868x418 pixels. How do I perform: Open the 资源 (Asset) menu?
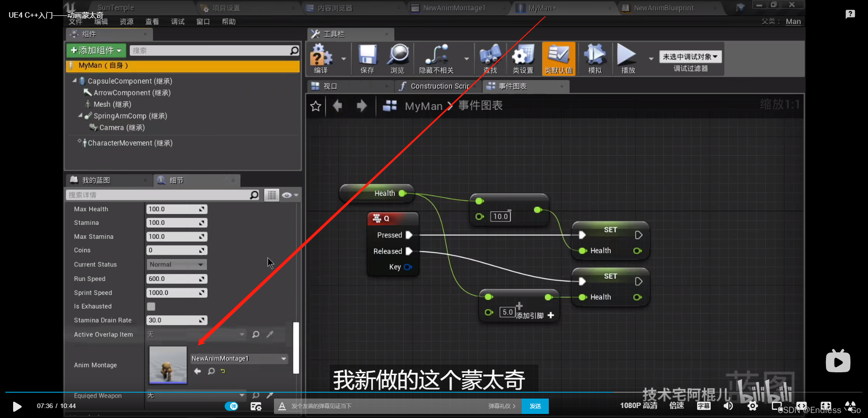tap(127, 21)
